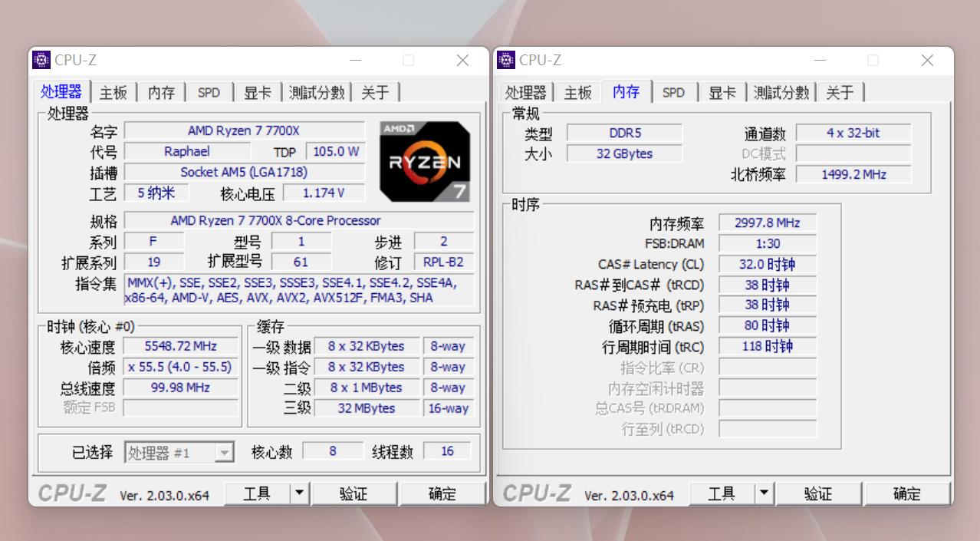The height and width of the screenshot is (541, 980).
Task: Open 主板 tab in left CPU-Z window
Action: pos(113,93)
